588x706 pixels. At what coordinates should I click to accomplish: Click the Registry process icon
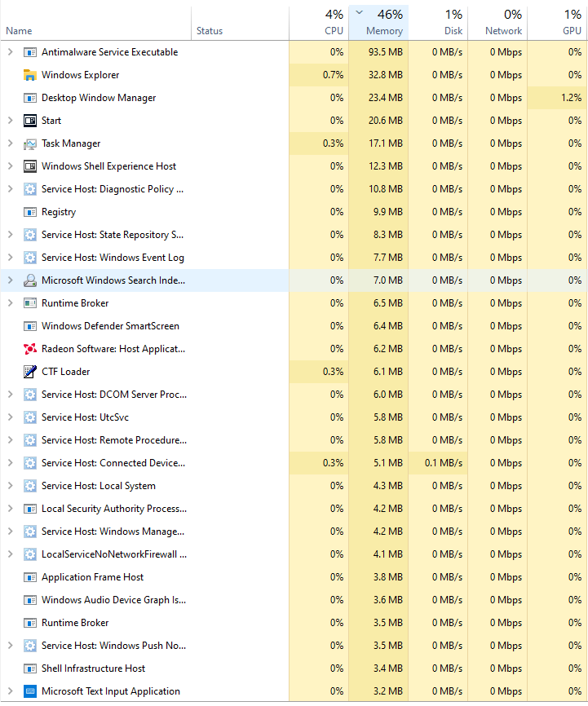(x=29, y=212)
